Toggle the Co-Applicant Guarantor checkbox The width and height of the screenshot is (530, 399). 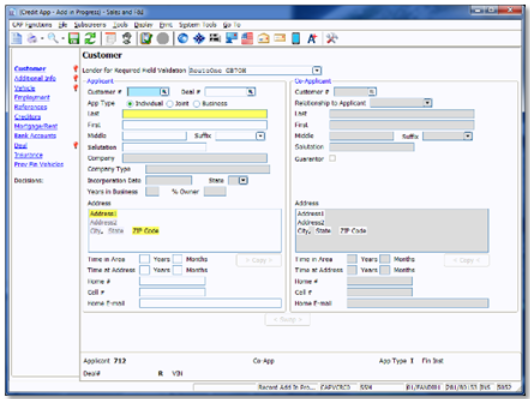point(333,158)
